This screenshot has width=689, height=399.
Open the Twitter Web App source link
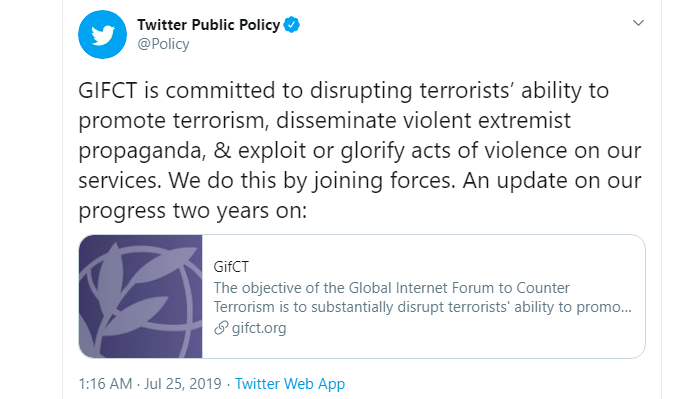290,384
